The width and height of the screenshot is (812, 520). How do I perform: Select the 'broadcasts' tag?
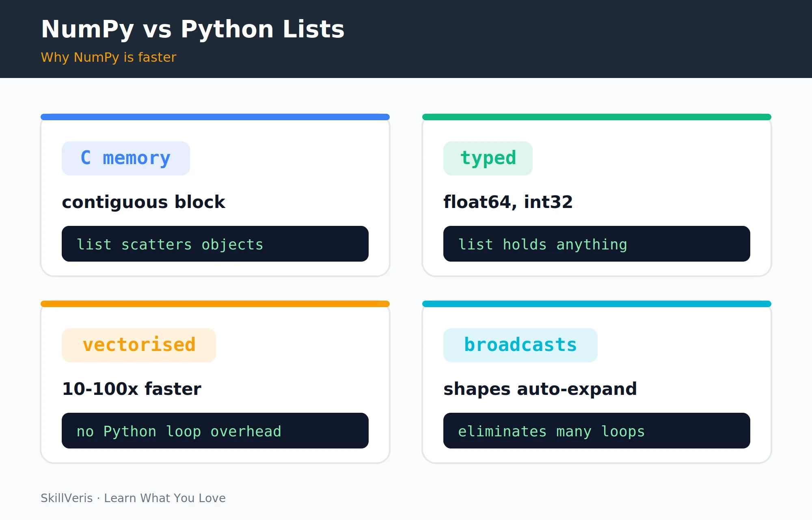coord(520,345)
